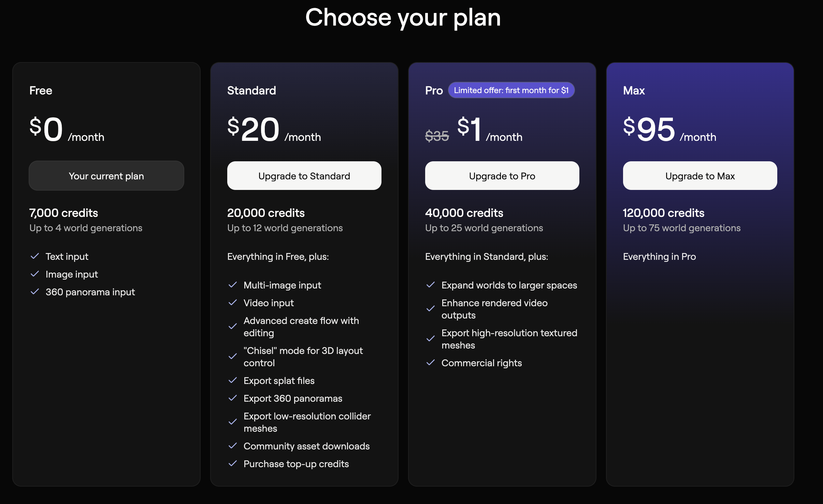Click the checkmark beside Image input
Viewport: 823px width, 504px height.
click(35, 274)
